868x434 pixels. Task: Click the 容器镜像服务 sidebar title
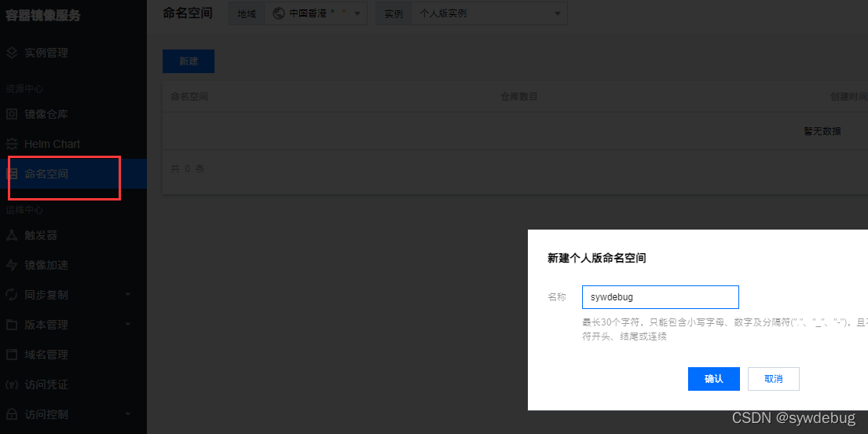coord(43,16)
